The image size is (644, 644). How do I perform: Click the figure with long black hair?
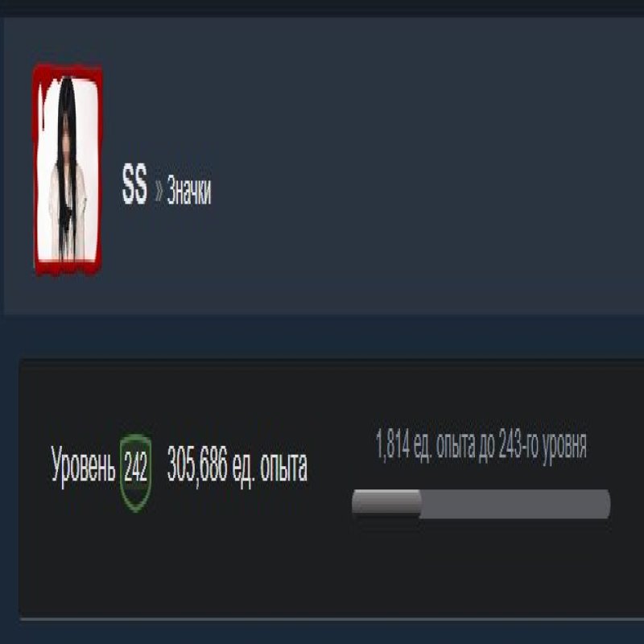(67, 168)
